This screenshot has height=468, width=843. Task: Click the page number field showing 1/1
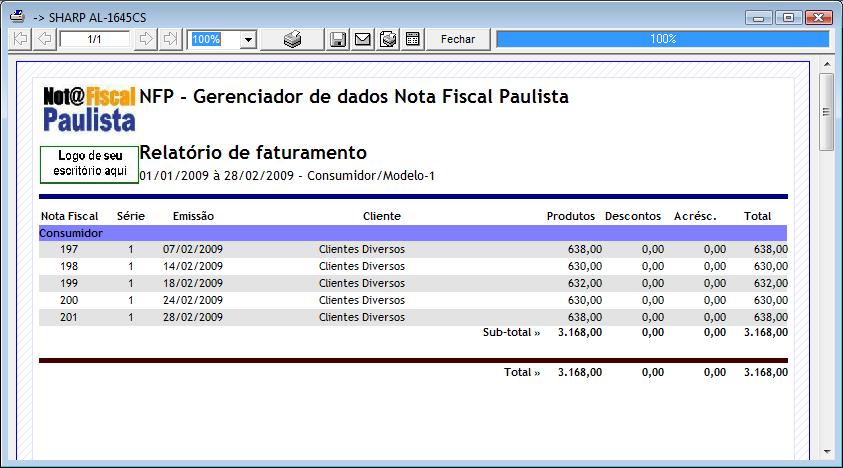click(x=95, y=39)
